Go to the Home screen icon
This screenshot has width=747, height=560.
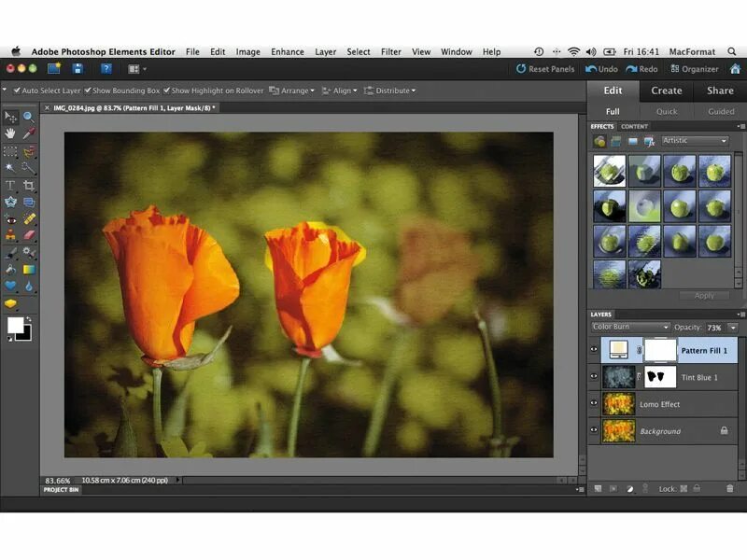tap(735, 69)
